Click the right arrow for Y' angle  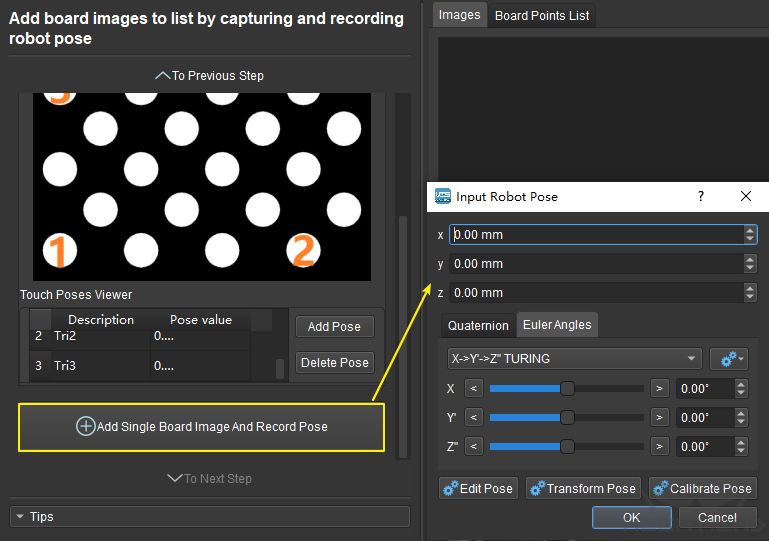(659, 417)
